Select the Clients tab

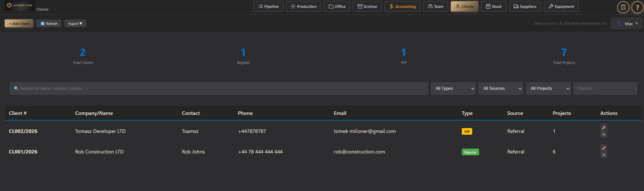tap(464, 6)
